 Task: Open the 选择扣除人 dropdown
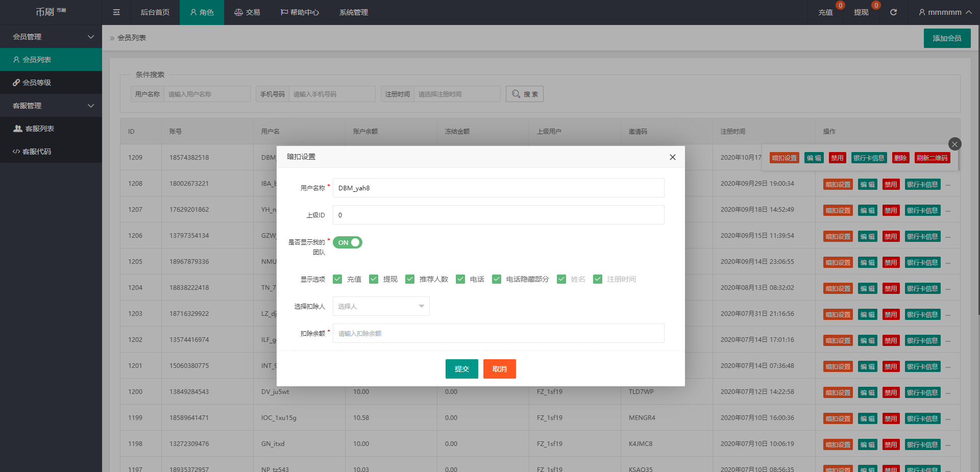tap(381, 306)
